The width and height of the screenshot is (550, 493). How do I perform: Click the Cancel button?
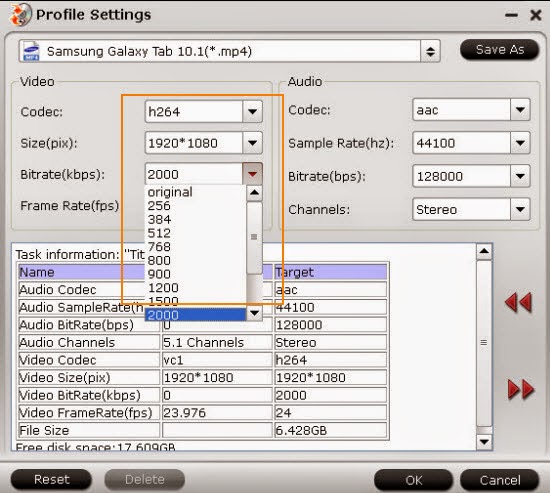[x=499, y=480]
